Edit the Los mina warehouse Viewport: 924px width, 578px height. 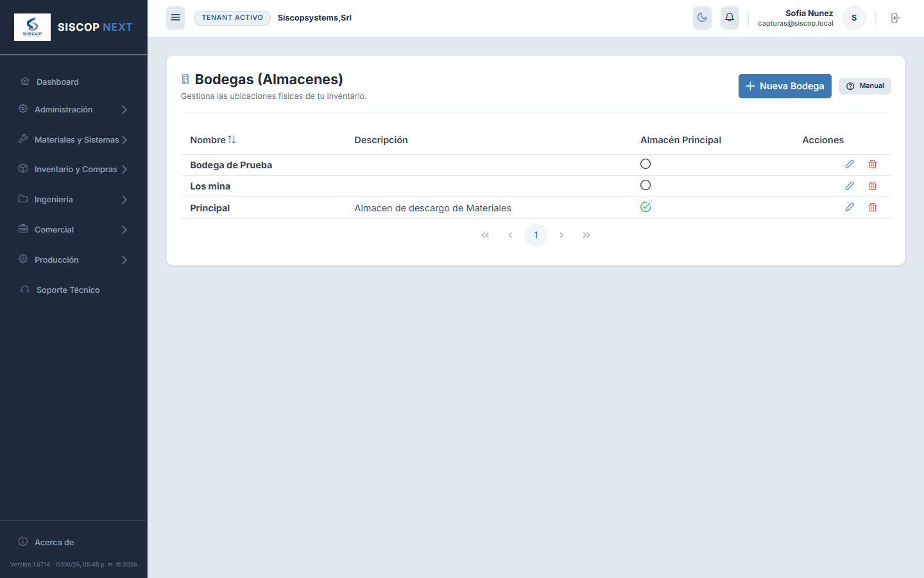click(850, 186)
